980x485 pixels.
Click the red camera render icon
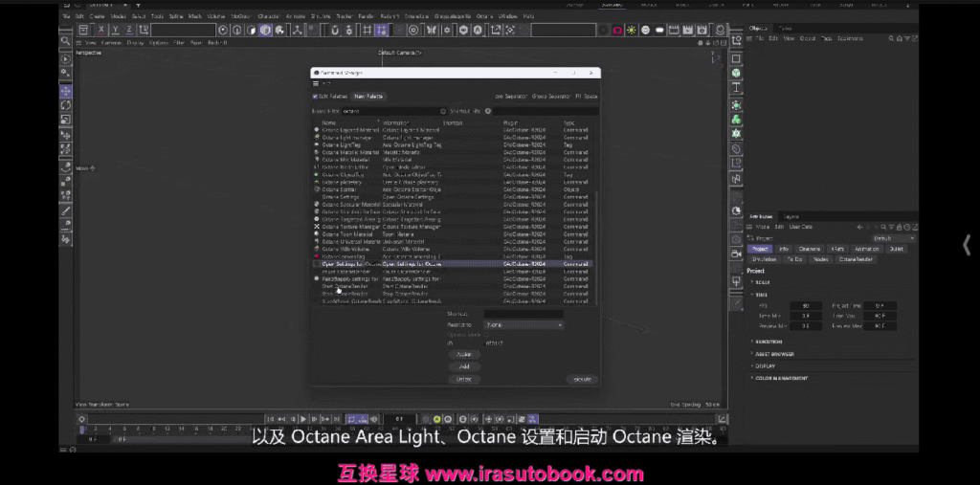pyautogui.click(x=617, y=30)
